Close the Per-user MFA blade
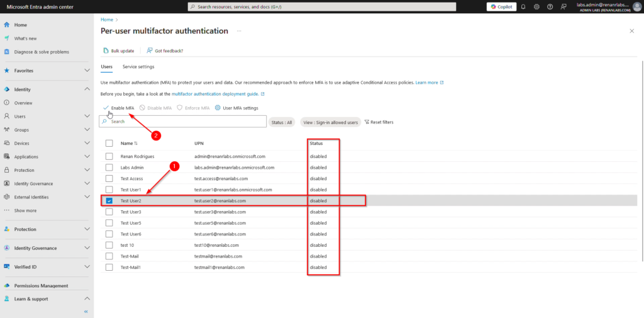The height and width of the screenshot is (318, 644). (x=631, y=31)
